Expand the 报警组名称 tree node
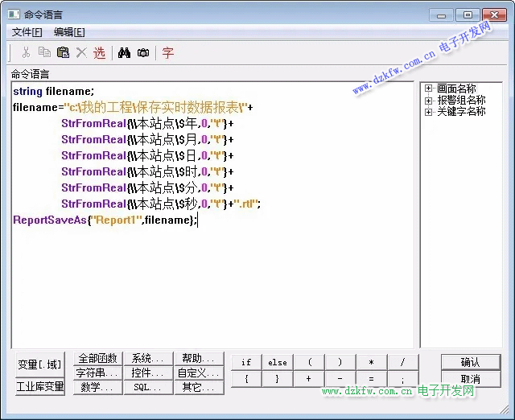 [x=429, y=101]
